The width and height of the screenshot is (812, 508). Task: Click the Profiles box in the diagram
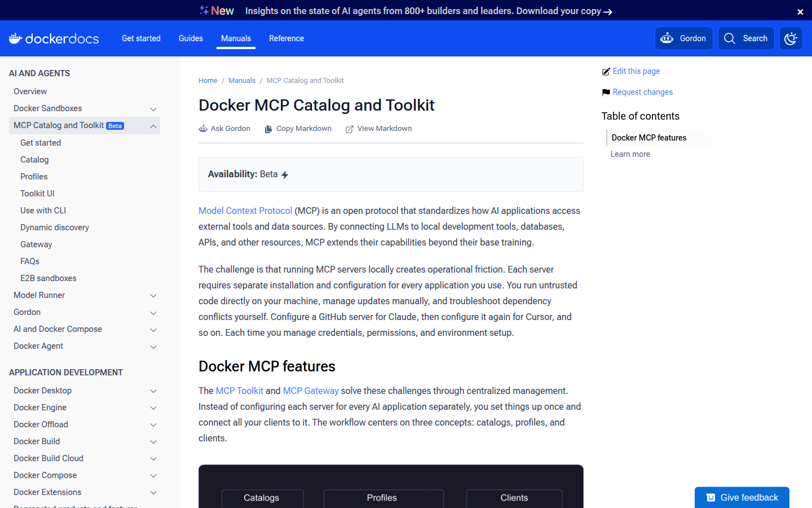[x=383, y=498]
